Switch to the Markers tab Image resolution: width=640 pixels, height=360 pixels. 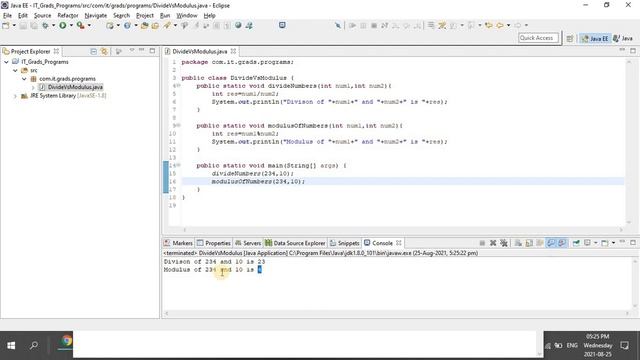[x=178, y=243]
